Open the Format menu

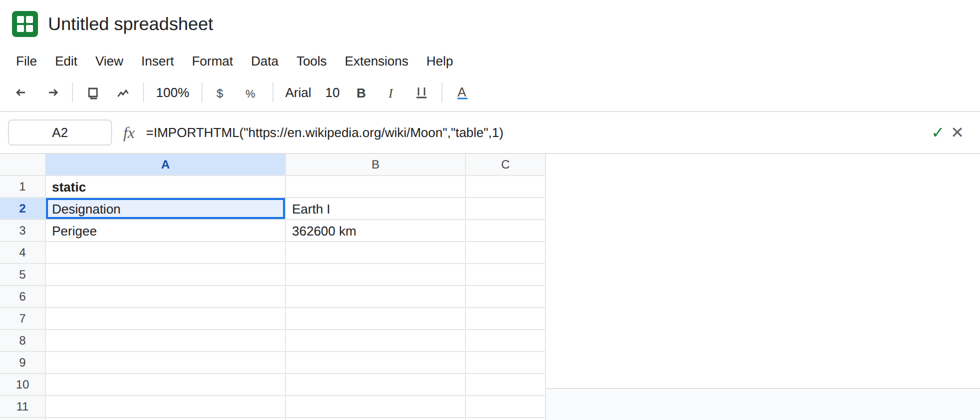[x=212, y=61]
